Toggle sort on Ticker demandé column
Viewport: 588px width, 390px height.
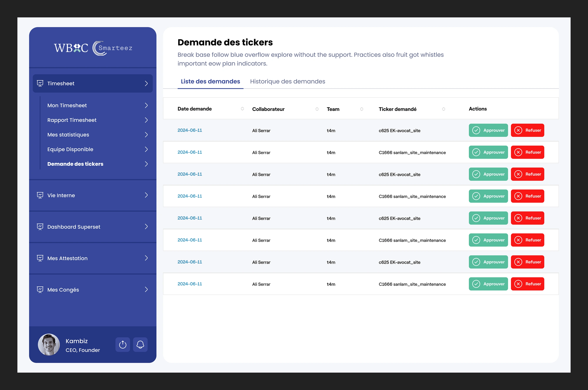point(443,109)
